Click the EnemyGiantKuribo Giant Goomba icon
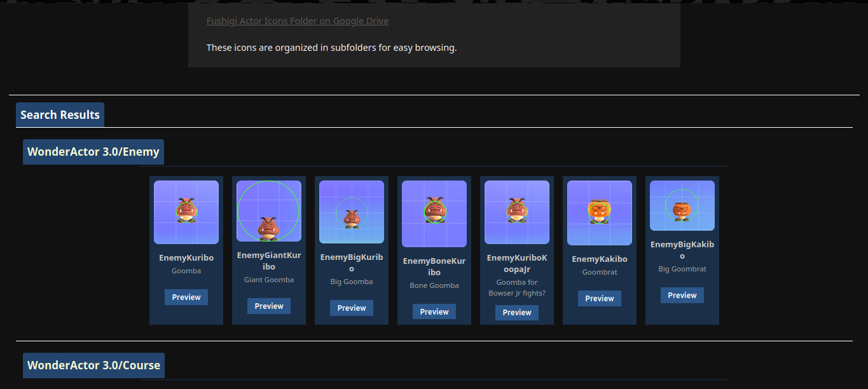This screenshot has width=868, height=389. (269, 211)
